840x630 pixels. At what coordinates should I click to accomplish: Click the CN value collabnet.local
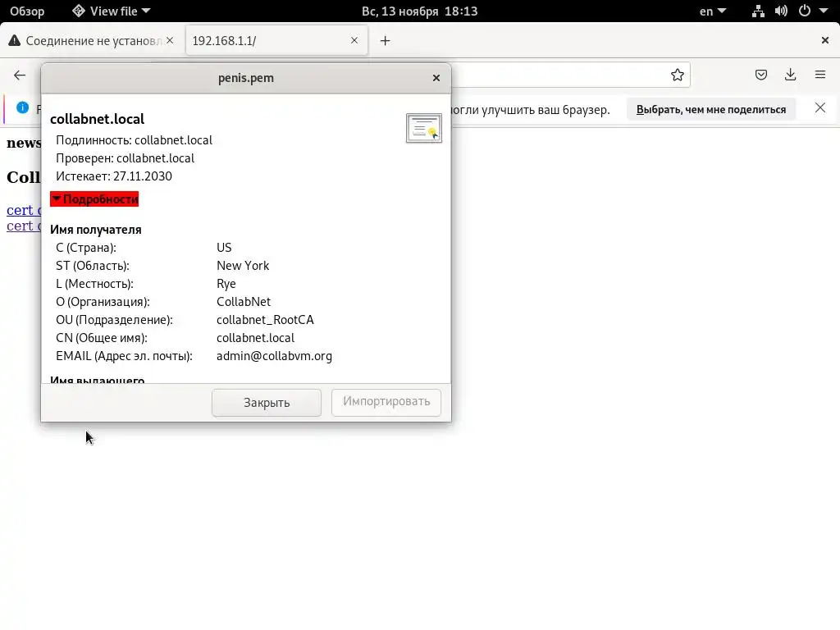tap(256, 338)
